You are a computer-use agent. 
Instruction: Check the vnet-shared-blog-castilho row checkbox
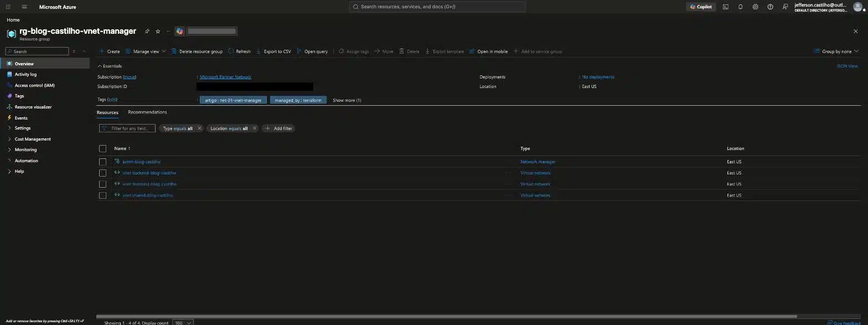tap(102, 195)
